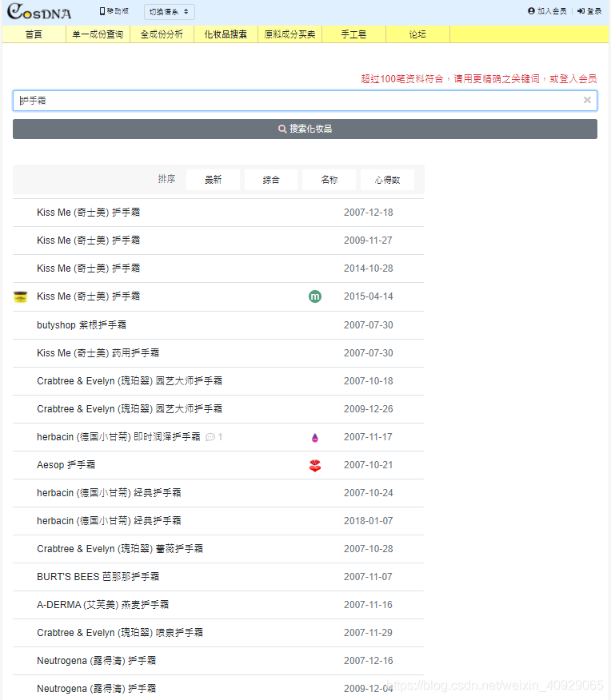Open BURT'S BEES 芭那那护手霜 result
611x700 pixels.
point(98,577)
